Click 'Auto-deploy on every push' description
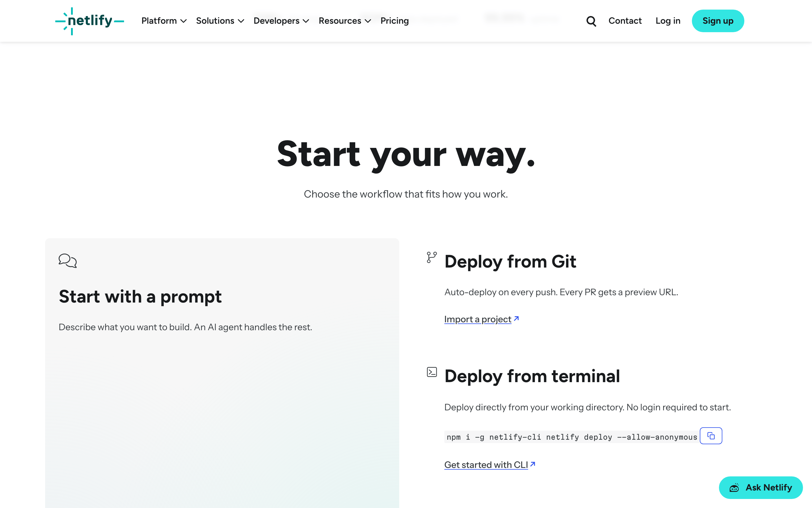The height and width of the screenshot is (508, 812). (561, 292)
